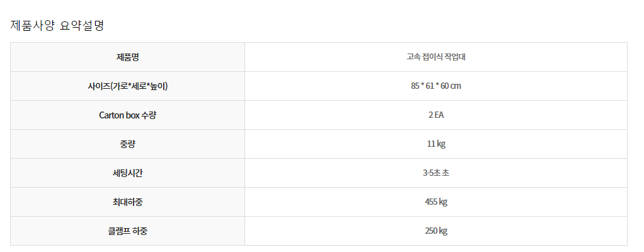Click the 455 kg max load value
This screenshot has height=252, width=644.
coord(436,202)
